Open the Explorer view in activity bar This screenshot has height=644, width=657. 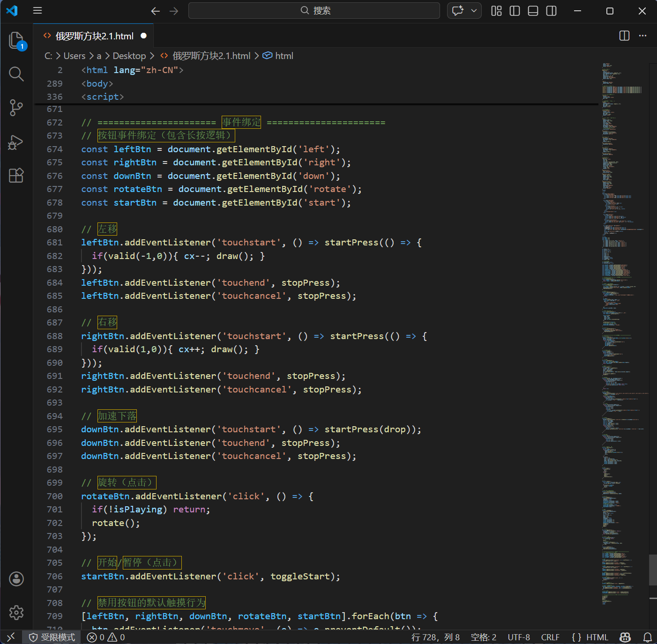click(16, 40)
